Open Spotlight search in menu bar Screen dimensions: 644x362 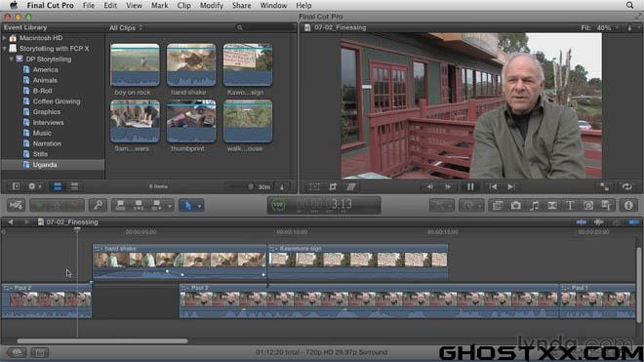629,5
